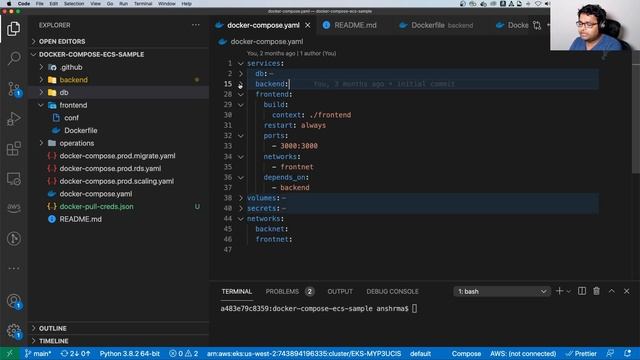
Task: Unfold the db service block
Action: pos(240,73)
